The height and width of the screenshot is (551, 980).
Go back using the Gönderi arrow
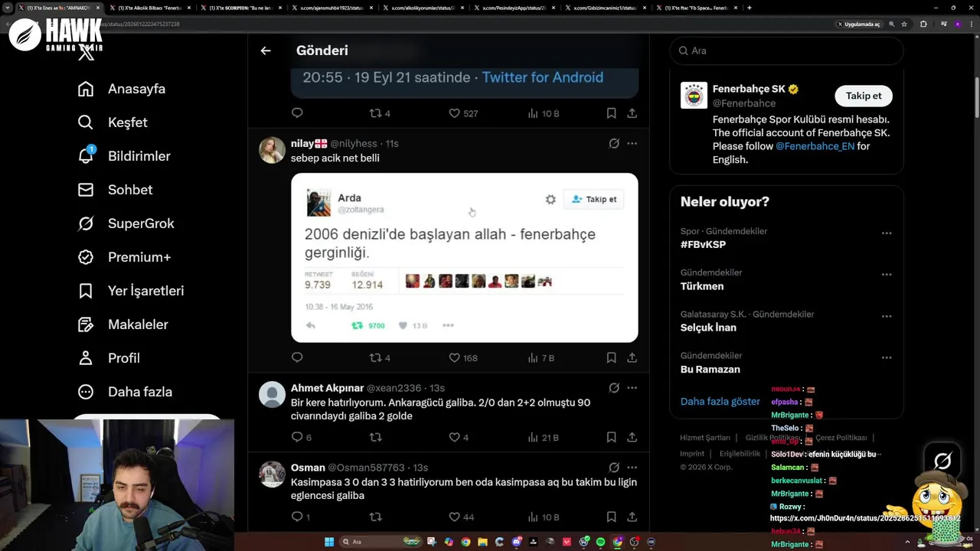266,51
